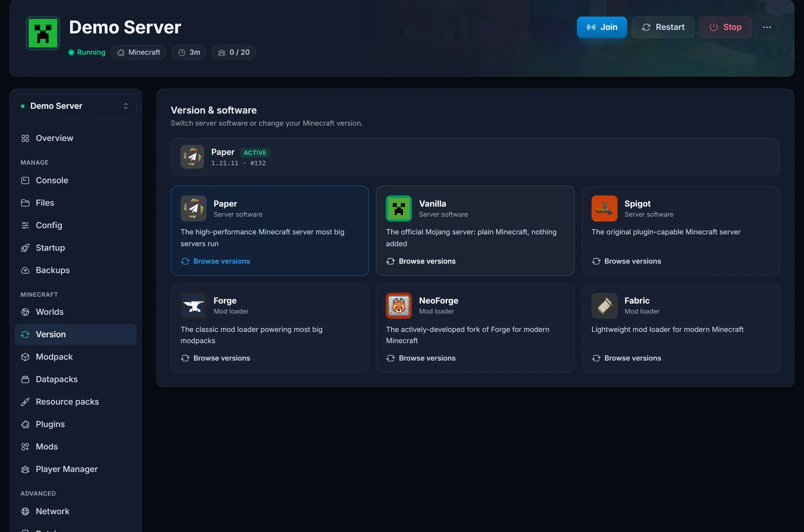This screenshot has height=532, width=804.
Task: Select the Mods sidebar label
Action: 47,447
